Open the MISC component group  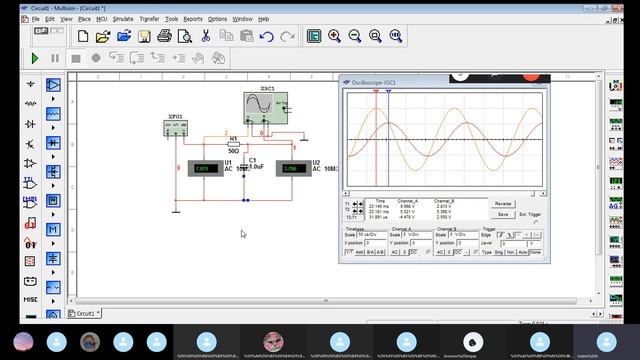[x=30, y=300]
